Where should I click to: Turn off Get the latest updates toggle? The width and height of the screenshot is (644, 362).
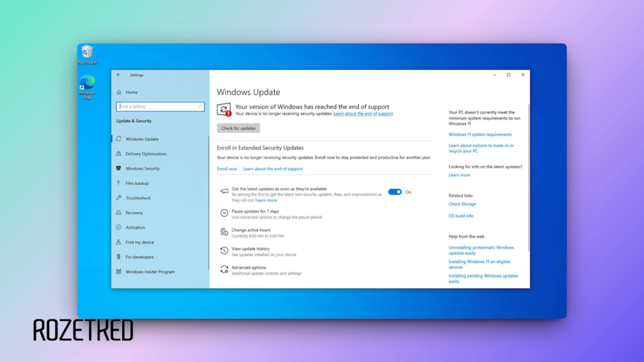[x=395, y=192]
